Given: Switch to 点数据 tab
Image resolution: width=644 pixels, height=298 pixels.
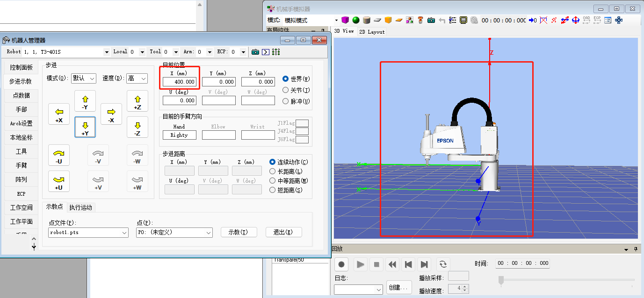Looking at the screenshot, I should point(21,95).
